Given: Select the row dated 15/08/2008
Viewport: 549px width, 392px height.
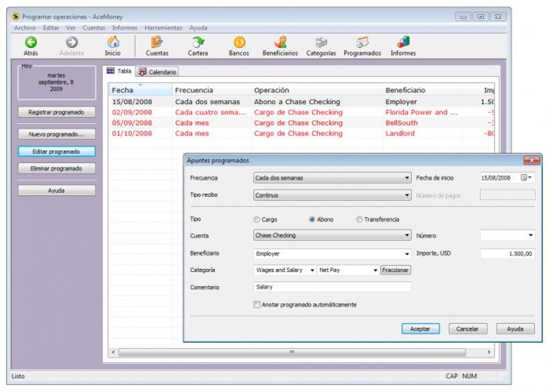Looking at the screenshot, I should (301, 102).
